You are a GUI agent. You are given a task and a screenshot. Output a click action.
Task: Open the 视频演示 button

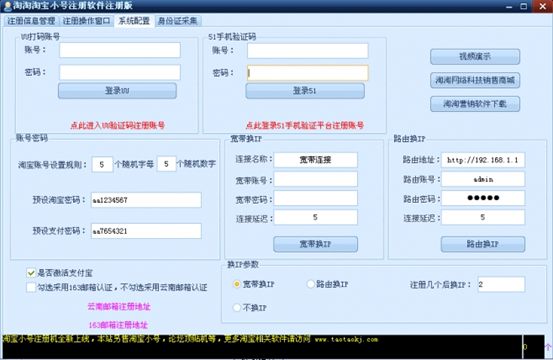[x=475, y=56]
